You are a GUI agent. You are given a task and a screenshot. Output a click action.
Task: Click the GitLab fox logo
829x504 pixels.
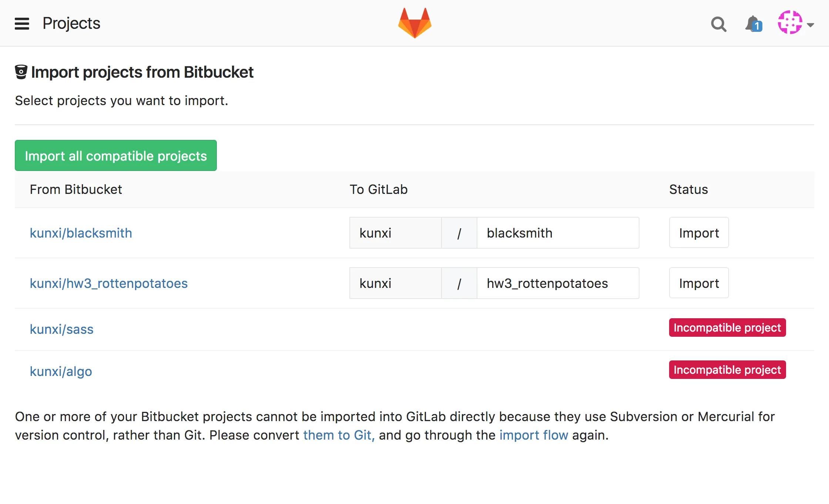point(414,23)
